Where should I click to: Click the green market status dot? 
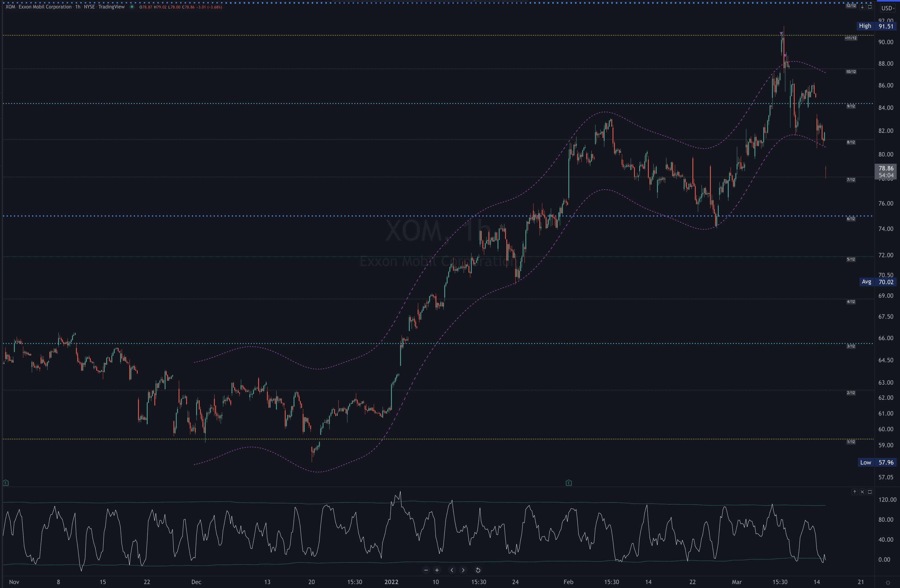coord(132,7)
